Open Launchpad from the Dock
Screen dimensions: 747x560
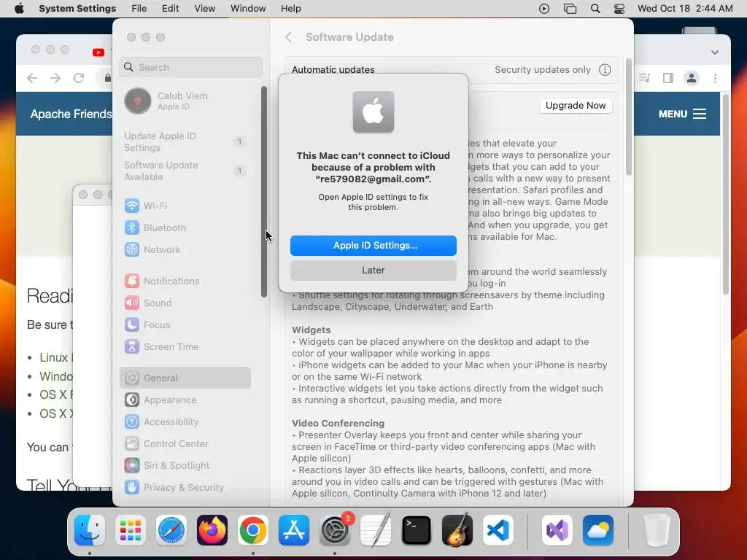(x=130, y=530)
